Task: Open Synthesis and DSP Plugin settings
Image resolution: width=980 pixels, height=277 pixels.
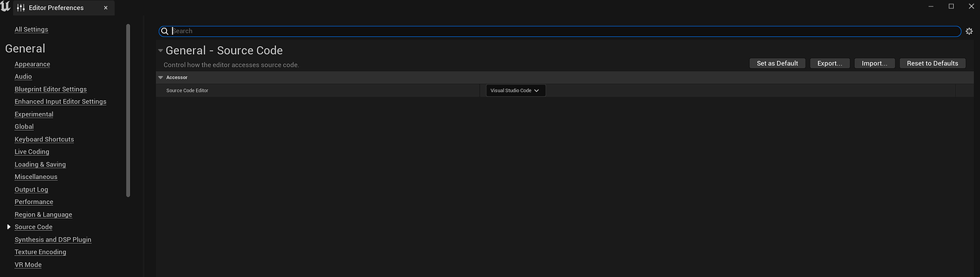Action: click(x=53, y=240)
